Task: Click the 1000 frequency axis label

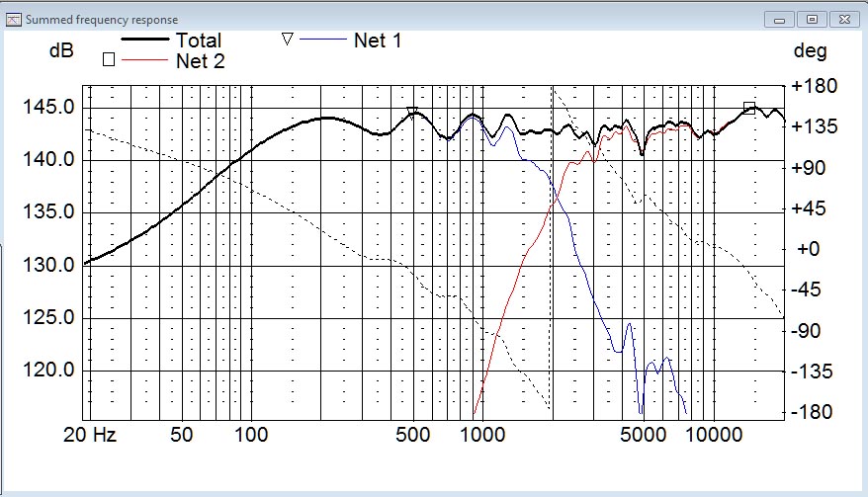Action: (482, 435)
